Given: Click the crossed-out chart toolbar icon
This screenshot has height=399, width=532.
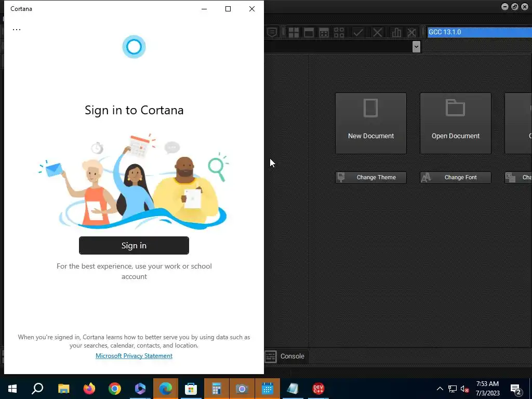Looking at the screenshot, I should [411, 33].
